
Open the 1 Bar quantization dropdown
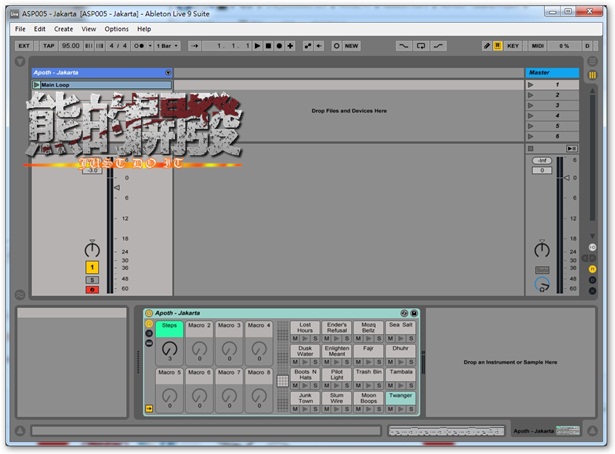[167, 46]
